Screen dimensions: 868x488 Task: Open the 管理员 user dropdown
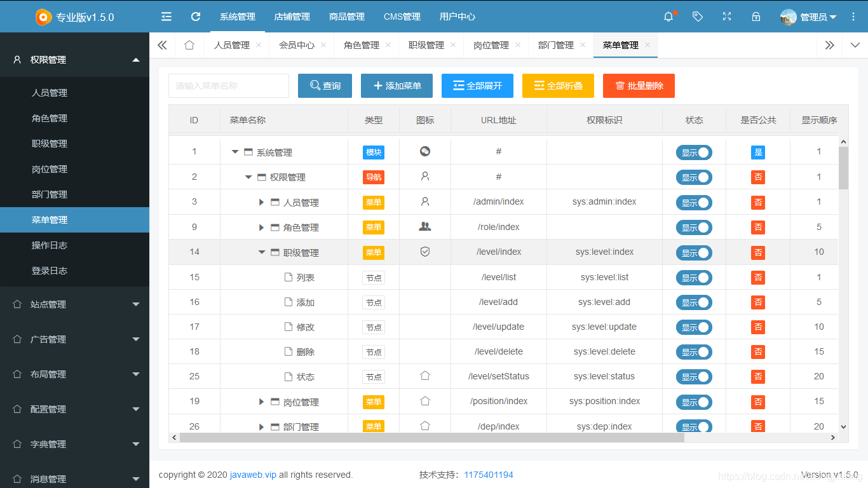tap(808, 17)
